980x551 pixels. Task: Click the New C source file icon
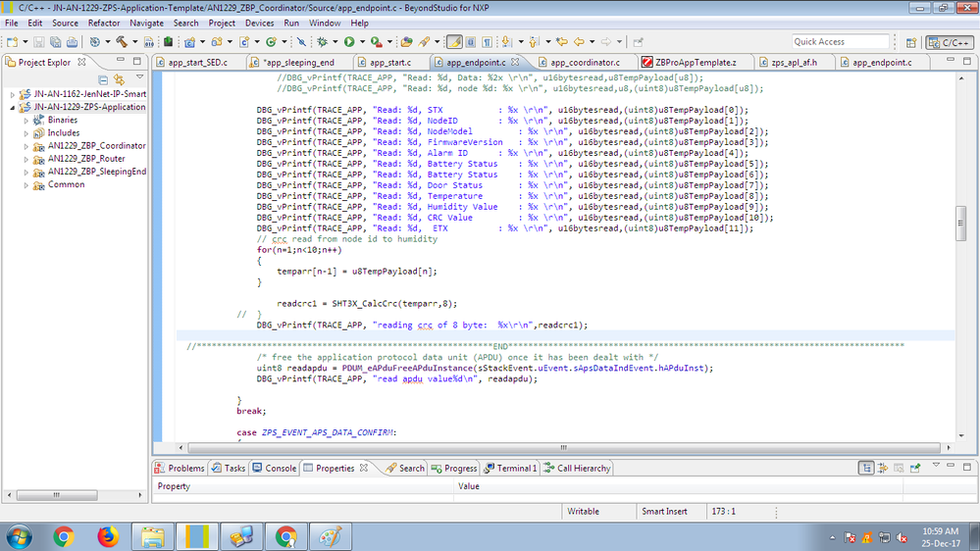243,42
